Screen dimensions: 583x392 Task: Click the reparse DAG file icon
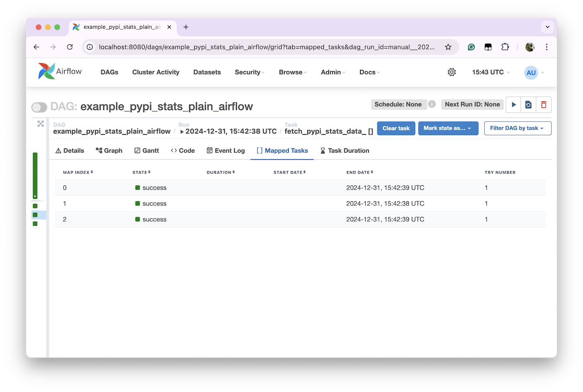tap(528, 105)
